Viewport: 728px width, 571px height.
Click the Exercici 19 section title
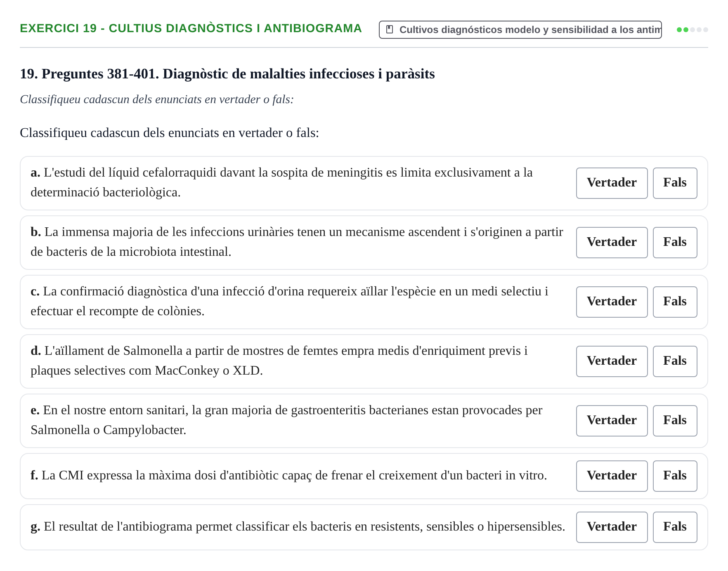pyautogui.click(x=191, y=28)
